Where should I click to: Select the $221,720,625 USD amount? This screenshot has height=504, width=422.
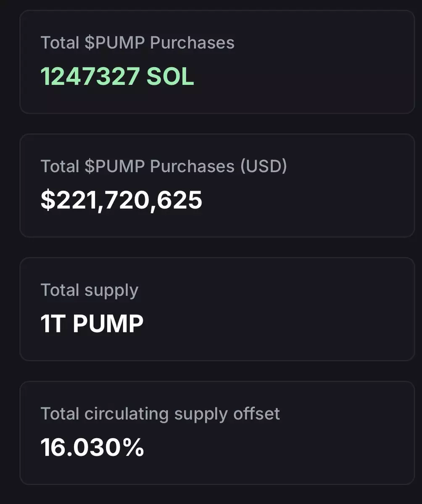[x=121, y=200]
